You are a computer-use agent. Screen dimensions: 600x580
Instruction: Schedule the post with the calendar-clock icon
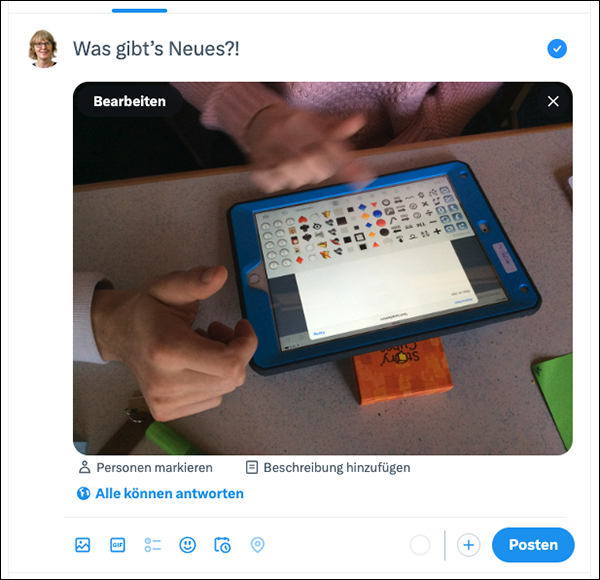coord(222,545)
